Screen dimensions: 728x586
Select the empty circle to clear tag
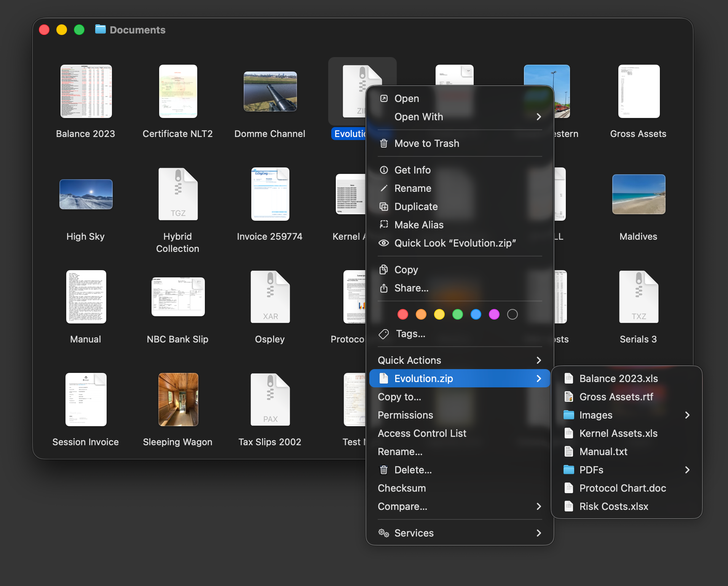tap(512, 314)
